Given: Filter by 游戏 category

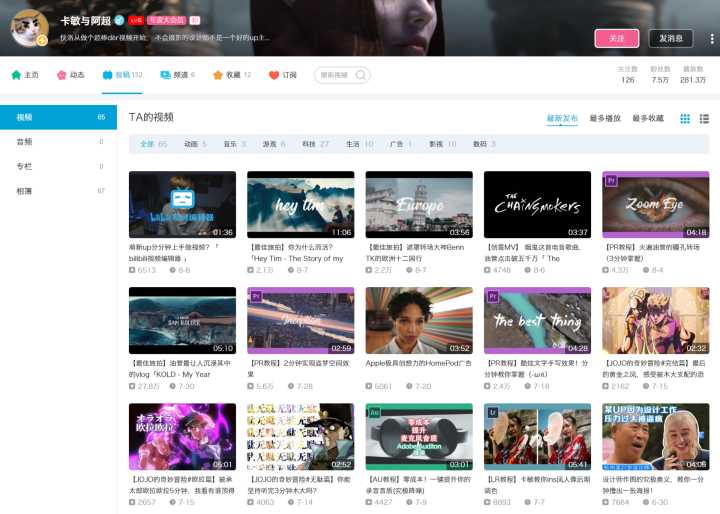Looking at the screenshot, I should [274, 144].
